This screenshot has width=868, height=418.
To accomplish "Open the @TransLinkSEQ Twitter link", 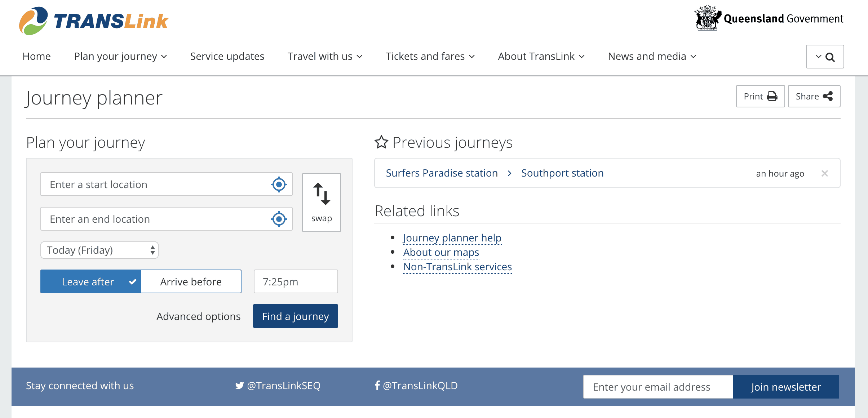I will click(x=278, y=386).
